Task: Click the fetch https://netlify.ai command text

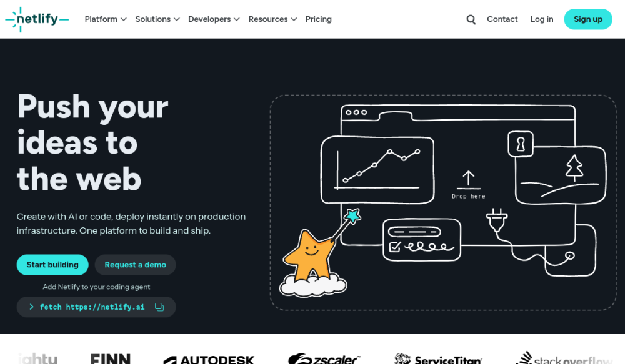Action: click(92, 307)
